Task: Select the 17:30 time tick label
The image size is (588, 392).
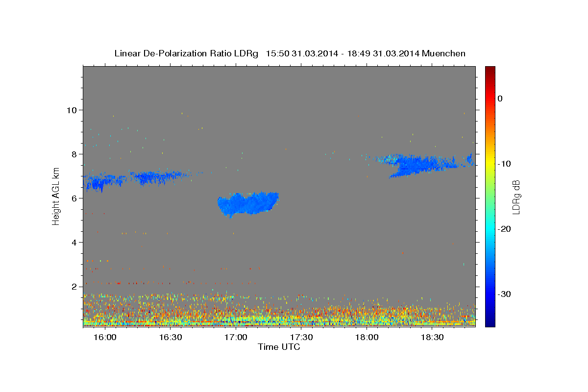Action: tap(301, 338)
